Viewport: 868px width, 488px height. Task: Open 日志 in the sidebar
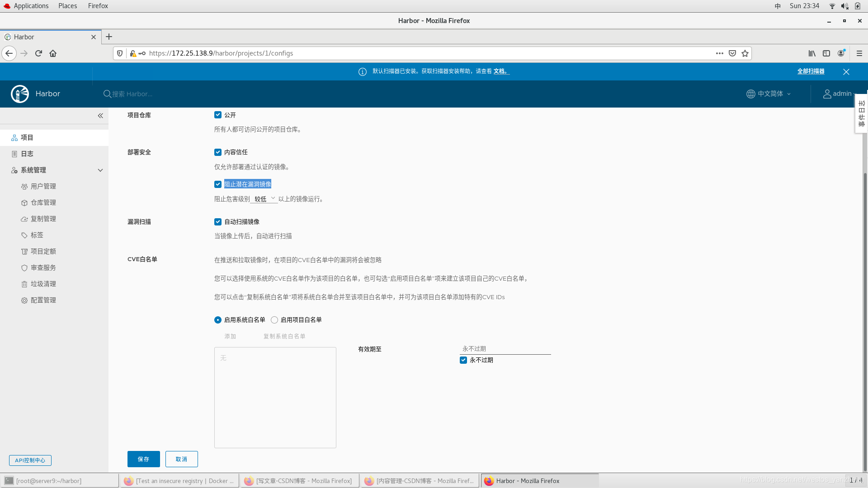[x=54, y=154]
